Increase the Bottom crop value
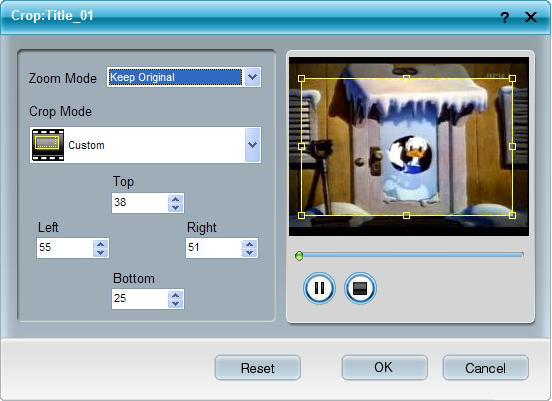 (175, 295)
